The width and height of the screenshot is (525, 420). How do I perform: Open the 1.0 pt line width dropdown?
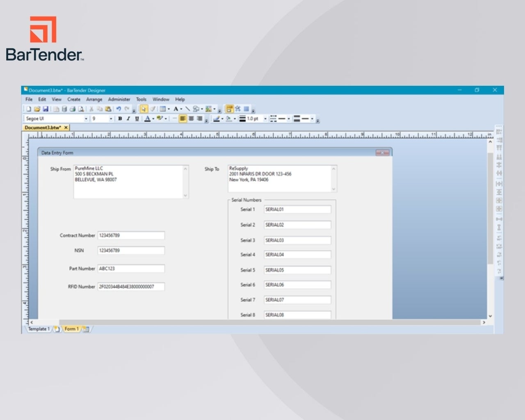click(x=265, y=119)
